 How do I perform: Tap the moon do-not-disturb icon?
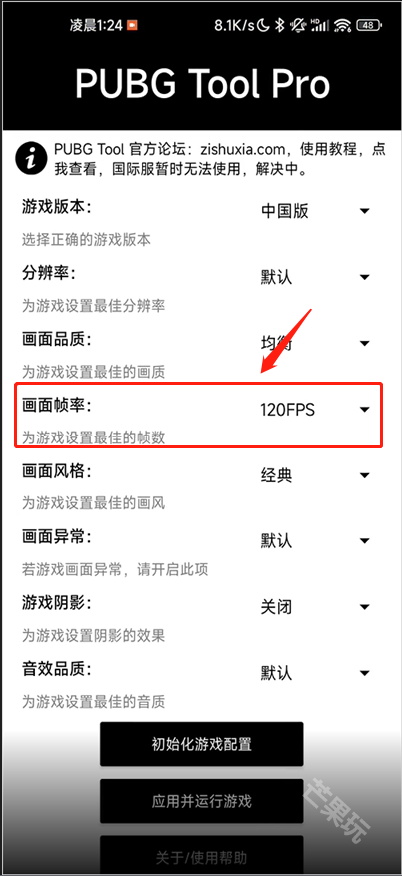point(264,25)
